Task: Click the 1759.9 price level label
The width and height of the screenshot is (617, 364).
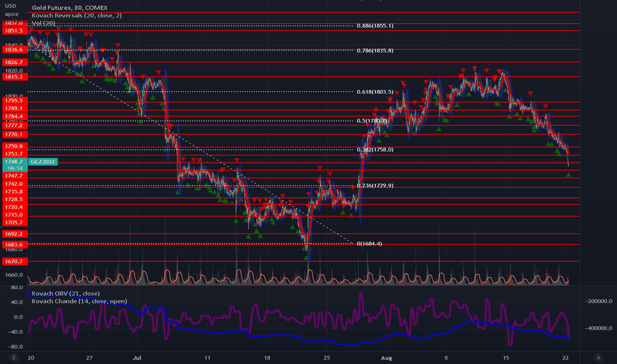Action: tap(15, 146)
